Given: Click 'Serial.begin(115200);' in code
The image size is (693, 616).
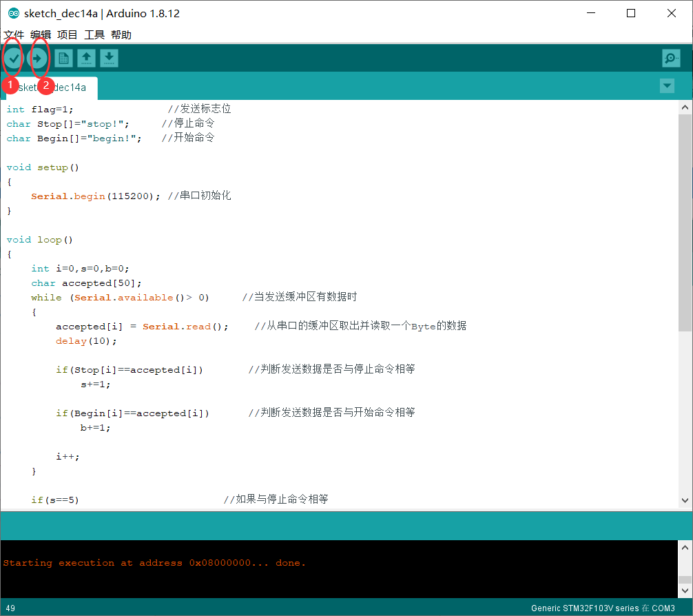Looking at the screenshot, I should point(96,196).
